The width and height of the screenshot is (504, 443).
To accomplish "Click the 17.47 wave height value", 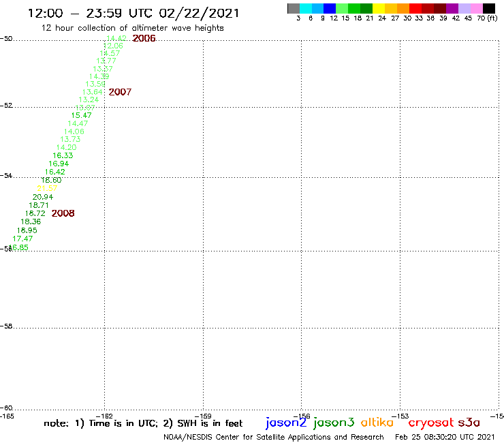I will [x=22, y=239].
